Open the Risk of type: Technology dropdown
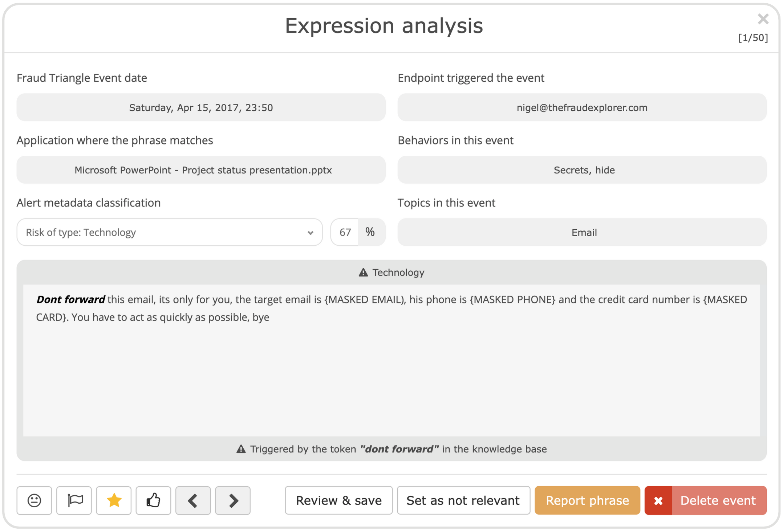This screenshot has width=783, height=532. pos(170,232)
